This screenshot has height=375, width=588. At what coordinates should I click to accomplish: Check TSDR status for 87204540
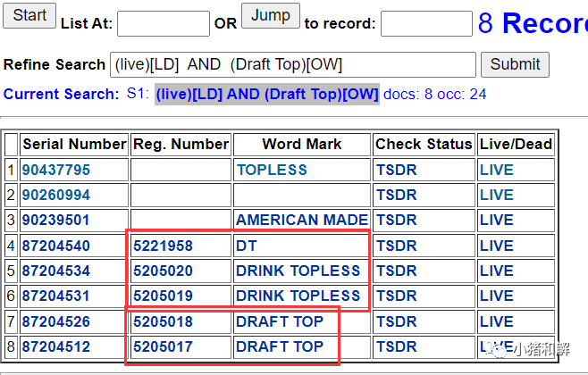pyautogui.click(x=397, y=246)
